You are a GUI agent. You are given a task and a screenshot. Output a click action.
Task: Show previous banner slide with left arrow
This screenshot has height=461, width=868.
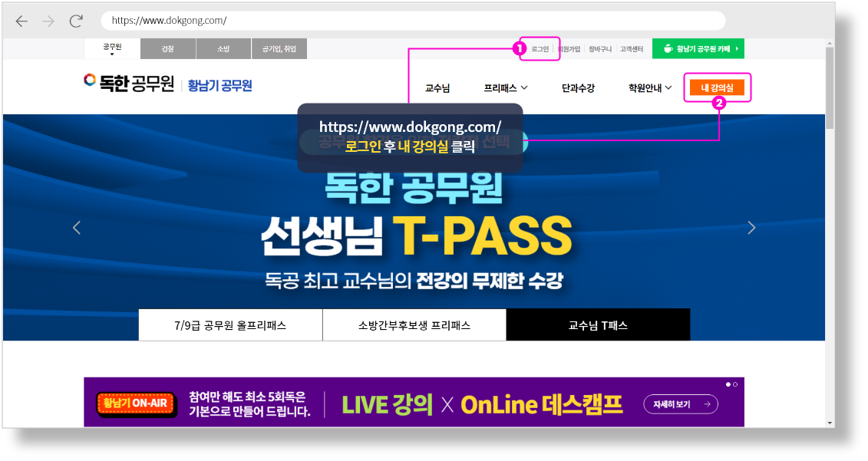coord(77,228)
